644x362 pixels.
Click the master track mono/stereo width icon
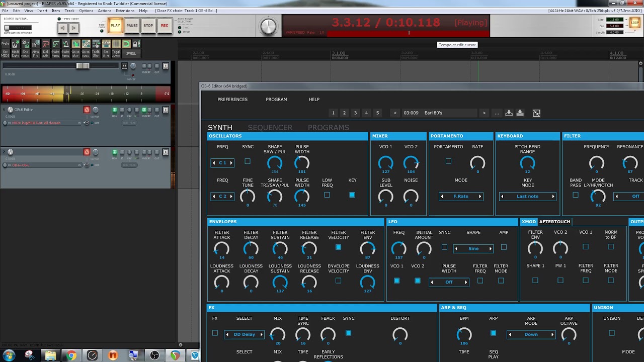pos(124,66)
